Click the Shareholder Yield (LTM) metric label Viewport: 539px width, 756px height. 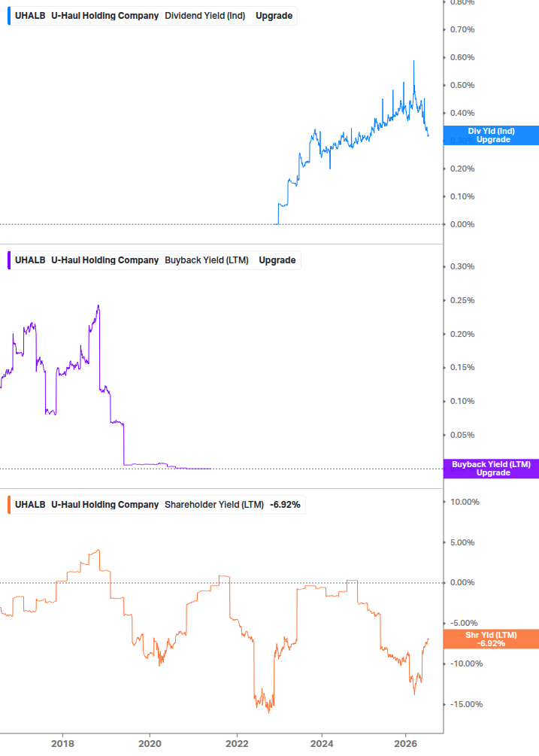point(214,505)
